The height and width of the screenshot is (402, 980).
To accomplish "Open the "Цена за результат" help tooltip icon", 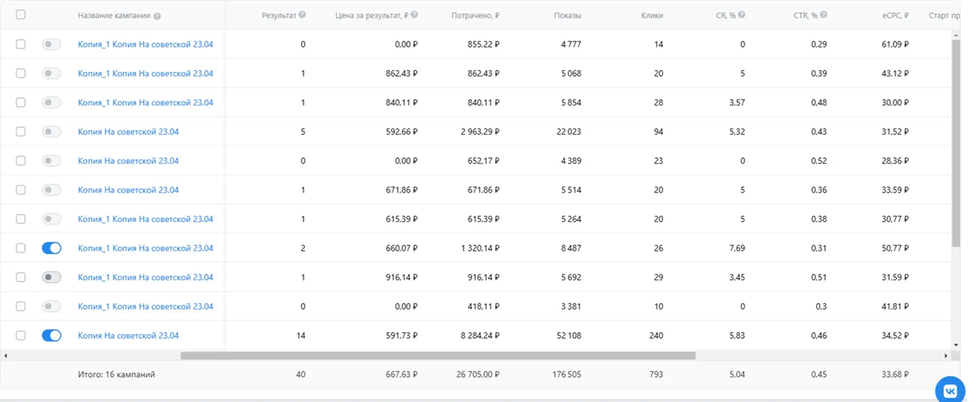I will 415,15.
